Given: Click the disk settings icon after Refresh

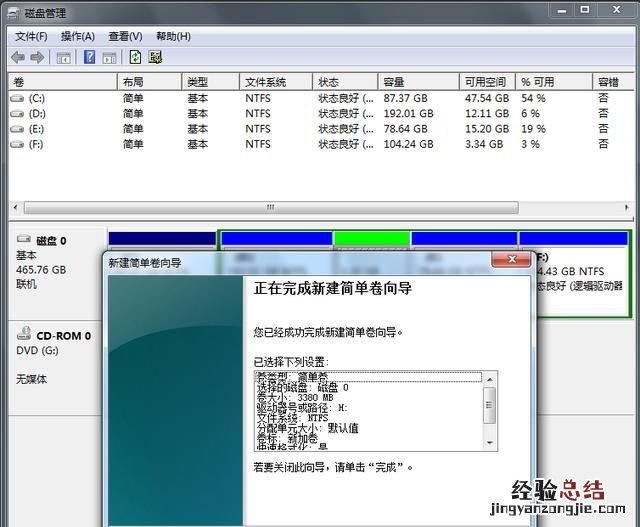Looking at the screenshot, I should pos(156,57).
